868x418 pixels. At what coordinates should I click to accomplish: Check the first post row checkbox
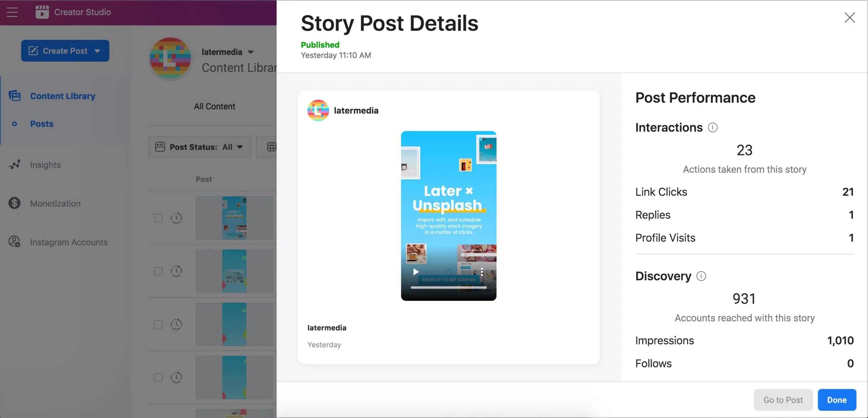tap(158, 218)
